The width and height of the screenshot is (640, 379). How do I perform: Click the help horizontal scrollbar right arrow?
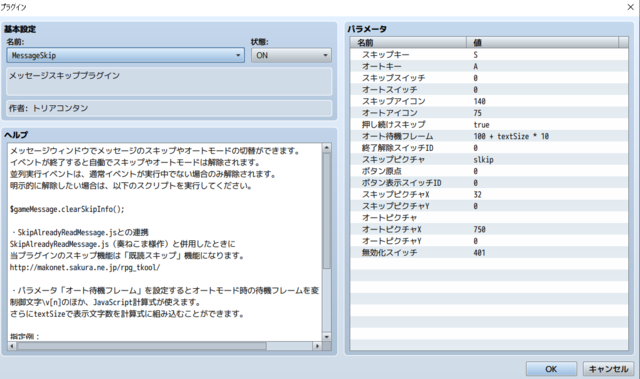tap(317, 346)
